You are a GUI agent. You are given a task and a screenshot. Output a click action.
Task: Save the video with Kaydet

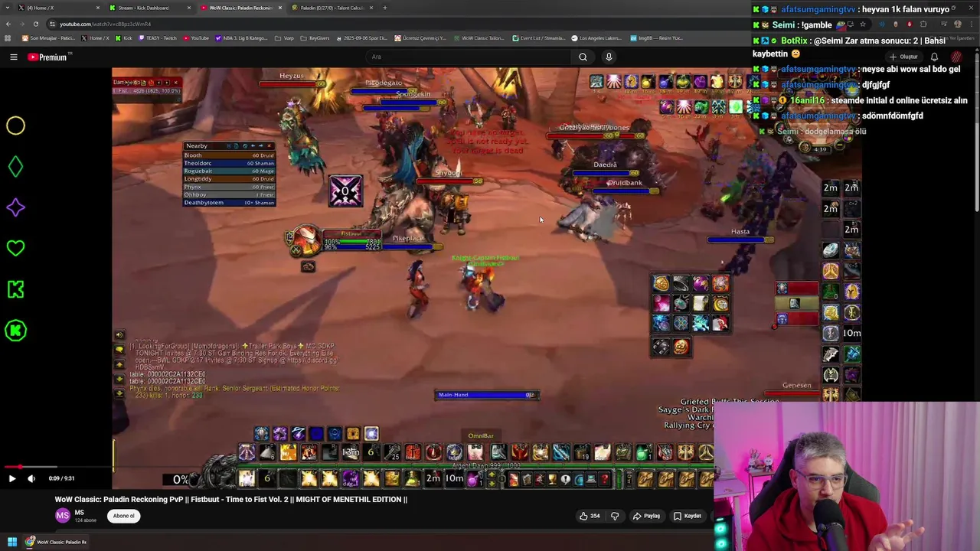tap(687, 516)
